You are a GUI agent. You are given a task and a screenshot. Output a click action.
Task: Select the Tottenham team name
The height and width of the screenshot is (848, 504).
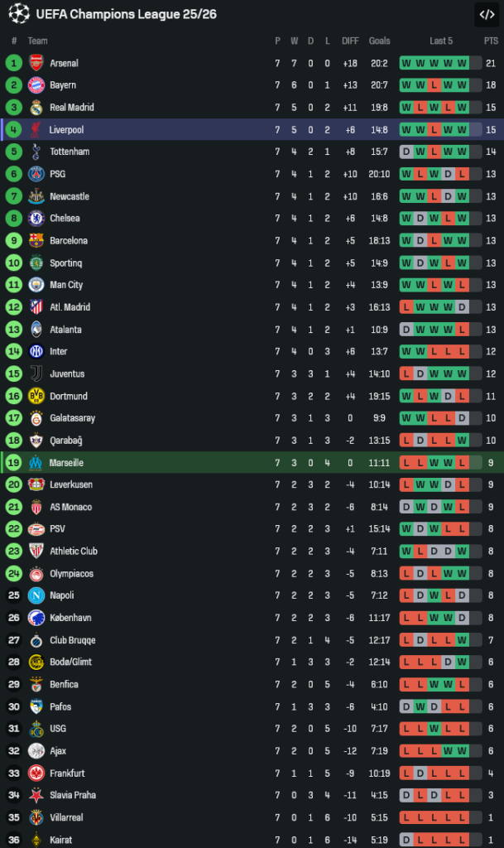coord(70,152)
